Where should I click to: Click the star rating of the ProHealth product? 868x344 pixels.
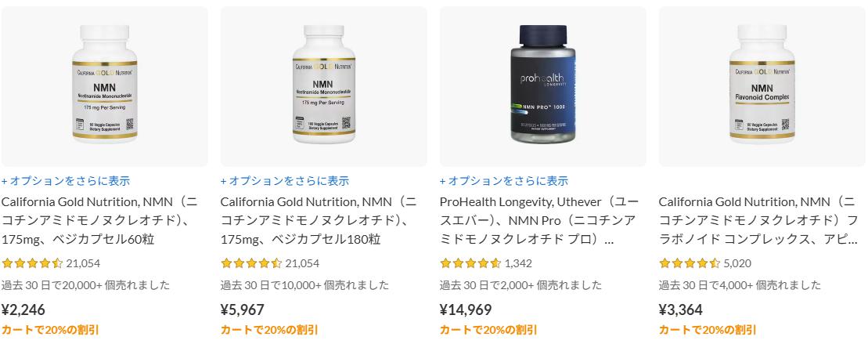[x=470, y=263]
